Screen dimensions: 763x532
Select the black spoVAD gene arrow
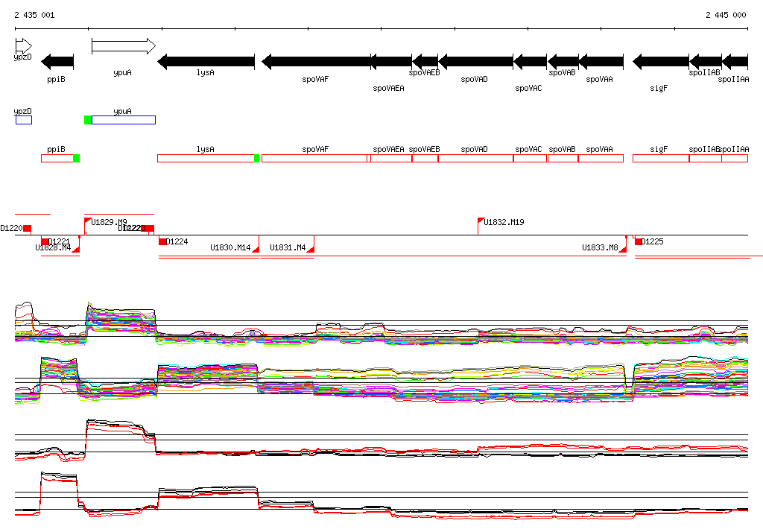click(476, 62)
